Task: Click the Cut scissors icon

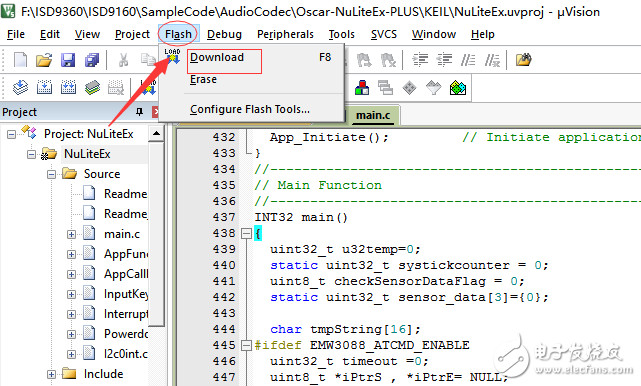Action: [123, 60]
